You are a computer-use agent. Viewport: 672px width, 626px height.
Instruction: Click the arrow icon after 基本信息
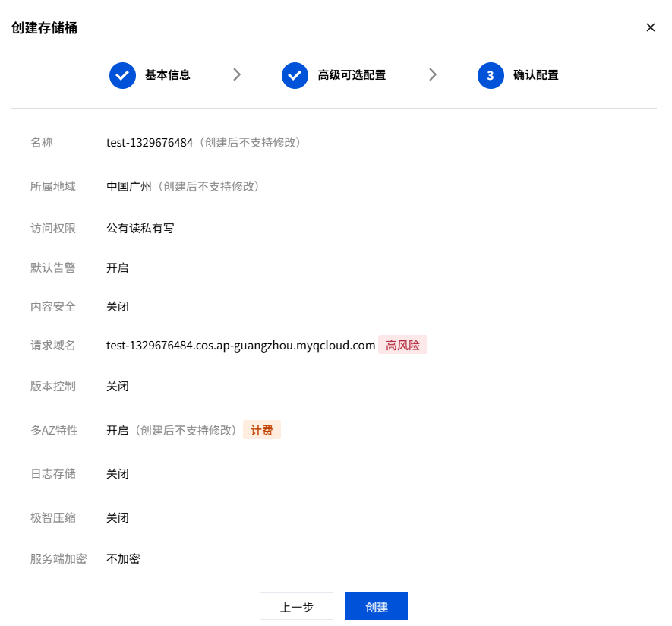[x=236, y=75]
